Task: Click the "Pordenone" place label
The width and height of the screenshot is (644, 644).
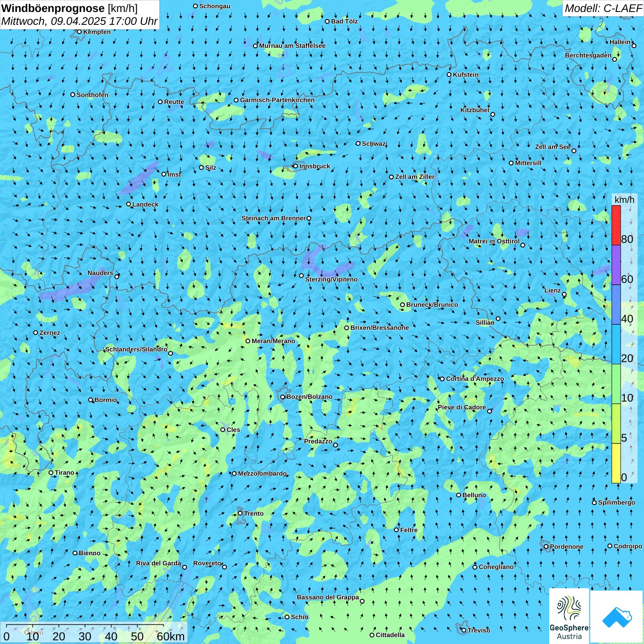Action: pos(567,546)
